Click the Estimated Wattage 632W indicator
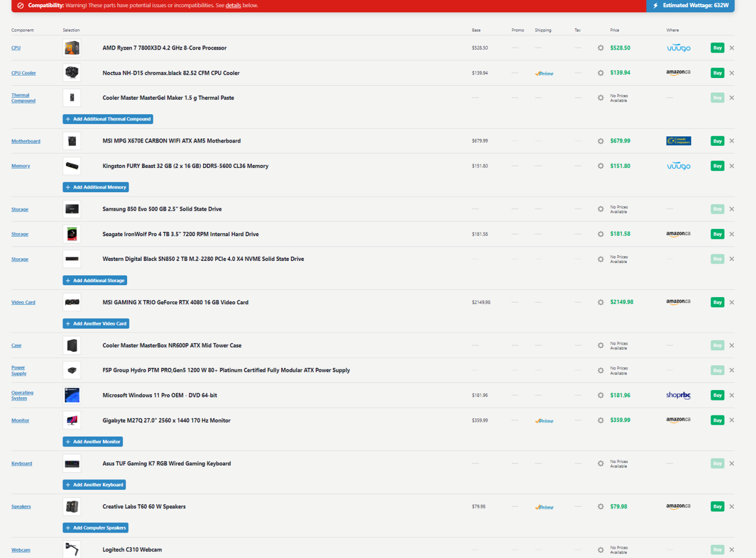The width and height of the screenshot is (756, 558). click(690, 6)
